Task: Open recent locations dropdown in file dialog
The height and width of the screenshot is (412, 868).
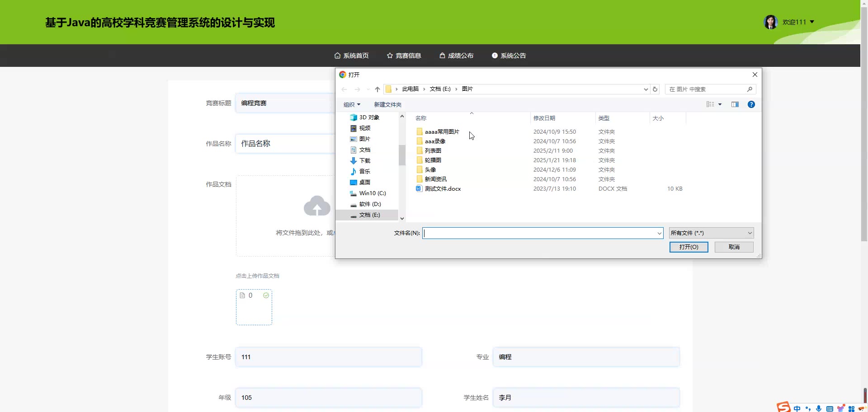Action: (368, 89)
